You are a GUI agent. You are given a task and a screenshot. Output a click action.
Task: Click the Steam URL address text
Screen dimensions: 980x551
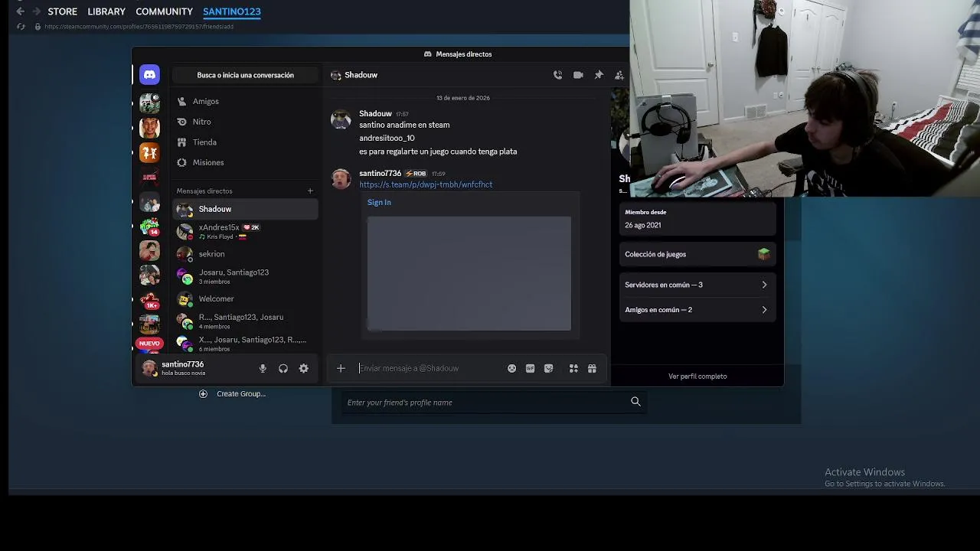pyautogui.click(x=139, y=27)
